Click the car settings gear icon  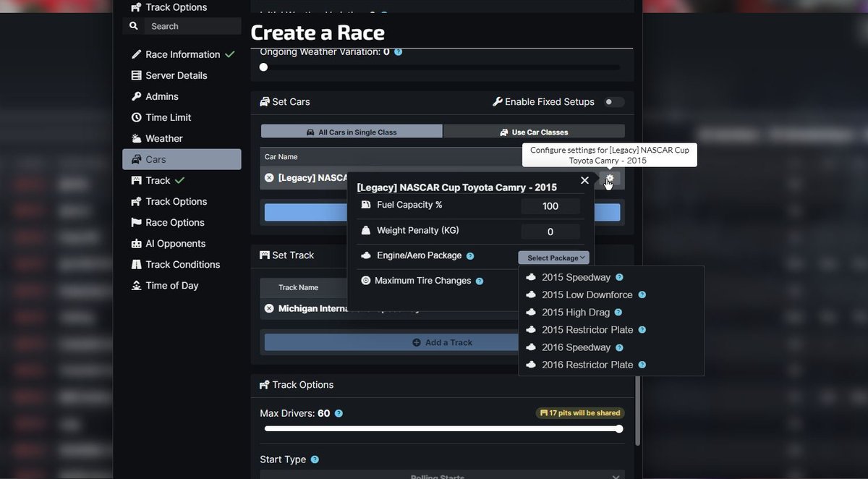pos(609,178)
